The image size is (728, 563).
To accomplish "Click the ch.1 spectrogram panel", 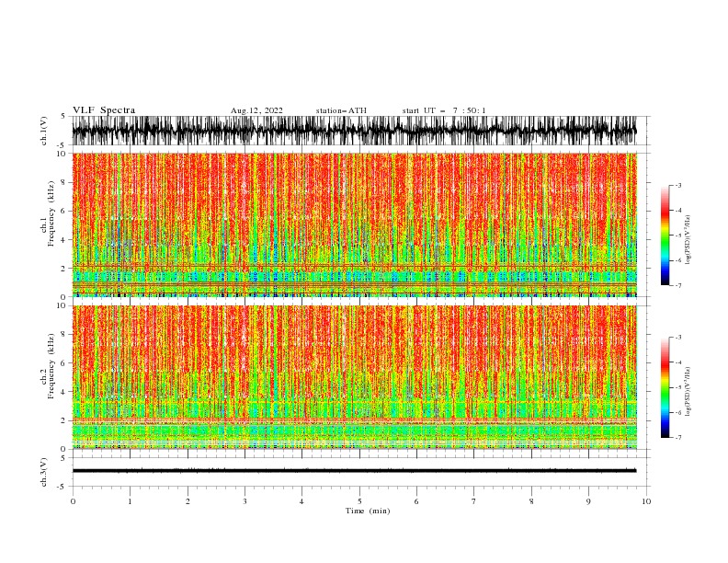I will pyautogui.click(x=355, y=224).
